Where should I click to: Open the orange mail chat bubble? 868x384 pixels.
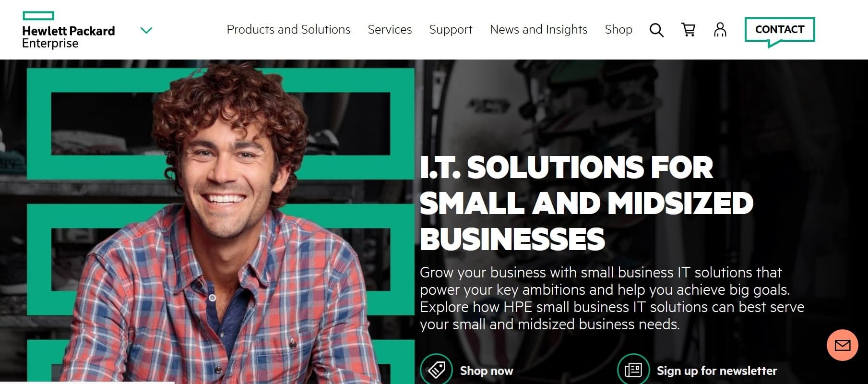(x=842, y=345)
